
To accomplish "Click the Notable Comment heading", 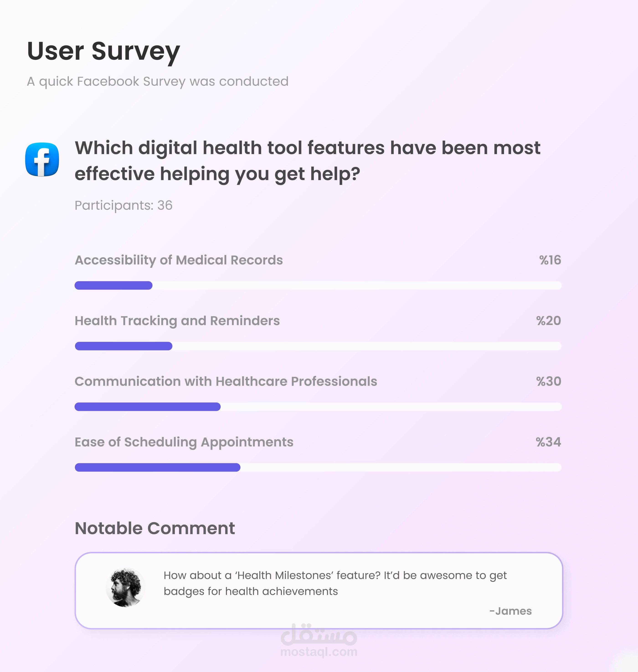I will (155, 528).
